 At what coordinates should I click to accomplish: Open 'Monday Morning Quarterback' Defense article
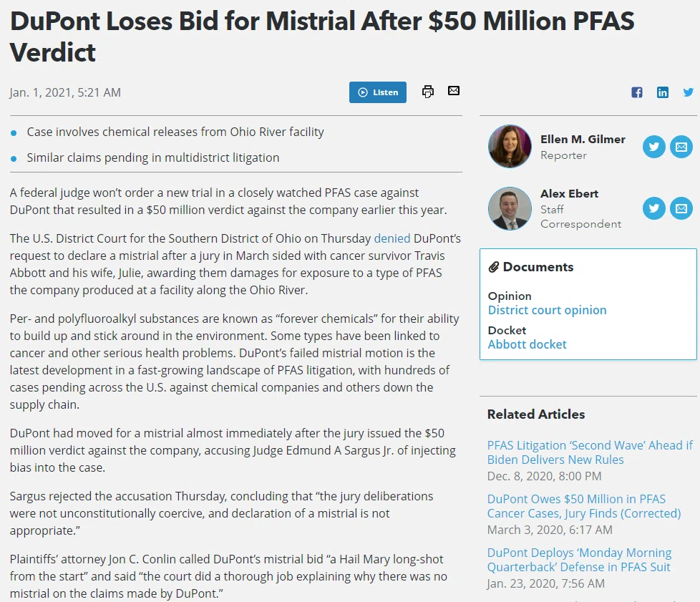pyautogui.click(x=579, y=560)
